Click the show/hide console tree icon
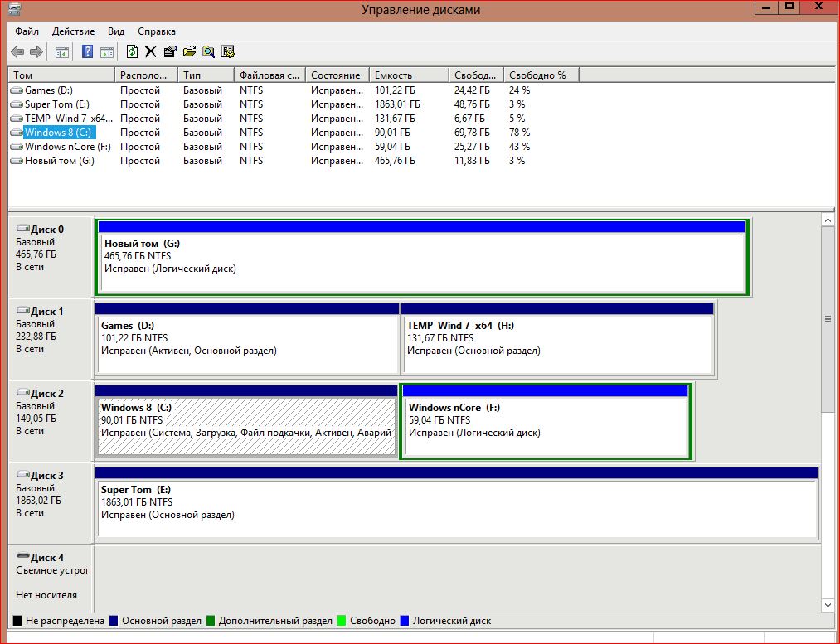 (x=62, y=52)
